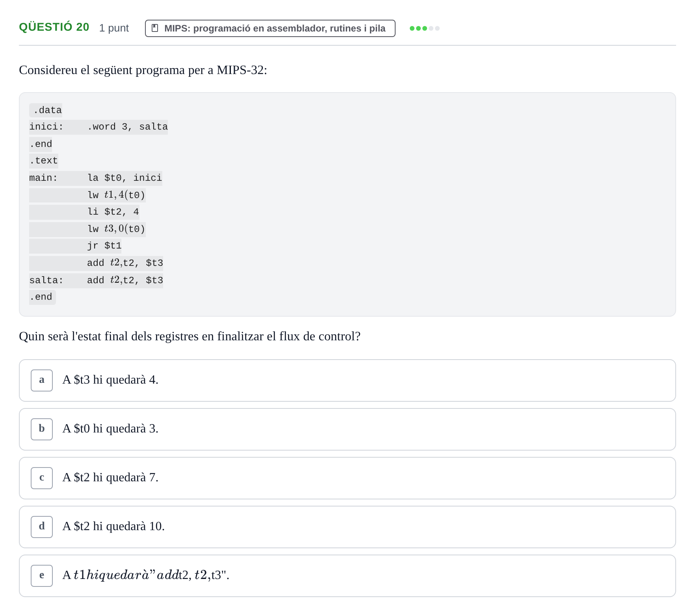Image resolution: width=695 pixels, height=616 pixels.
Task: Click the MIPS topic tag button
Action: pos(270,28)
